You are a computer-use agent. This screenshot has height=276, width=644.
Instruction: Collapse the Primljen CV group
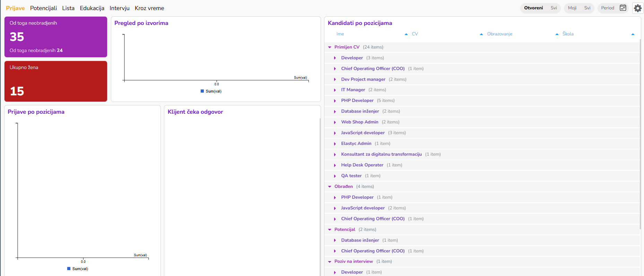click(x=330, y=47)
